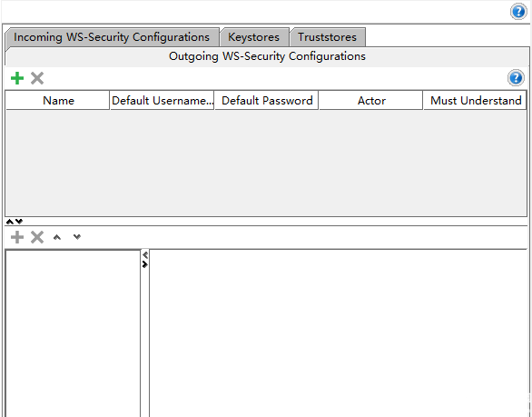Click the remove outgoing configuration X icon

point(37,78)
